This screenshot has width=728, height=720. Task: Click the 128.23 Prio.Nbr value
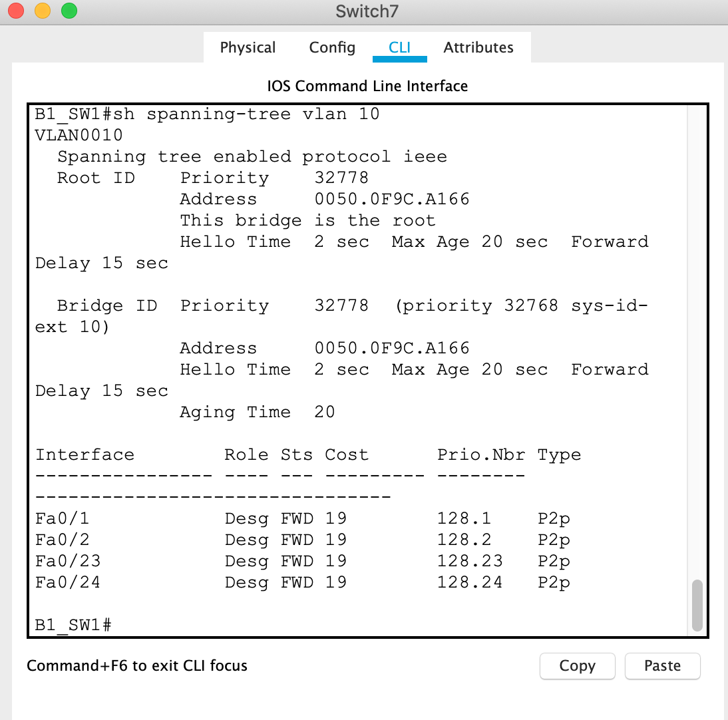point(470,561)
